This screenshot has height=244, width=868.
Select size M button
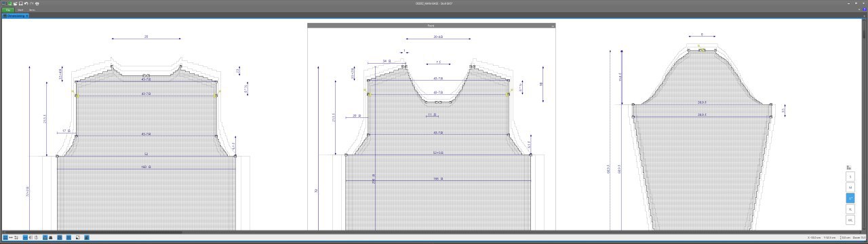850,188
